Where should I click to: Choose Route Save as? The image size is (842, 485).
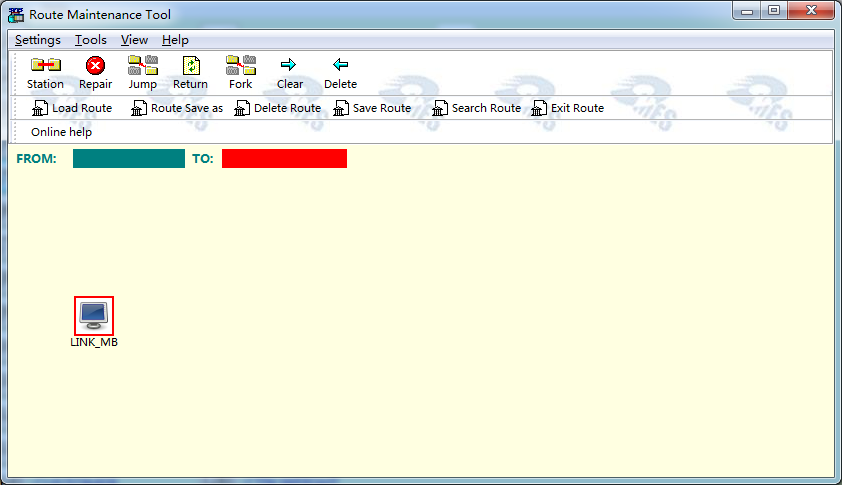pos(177,108)
